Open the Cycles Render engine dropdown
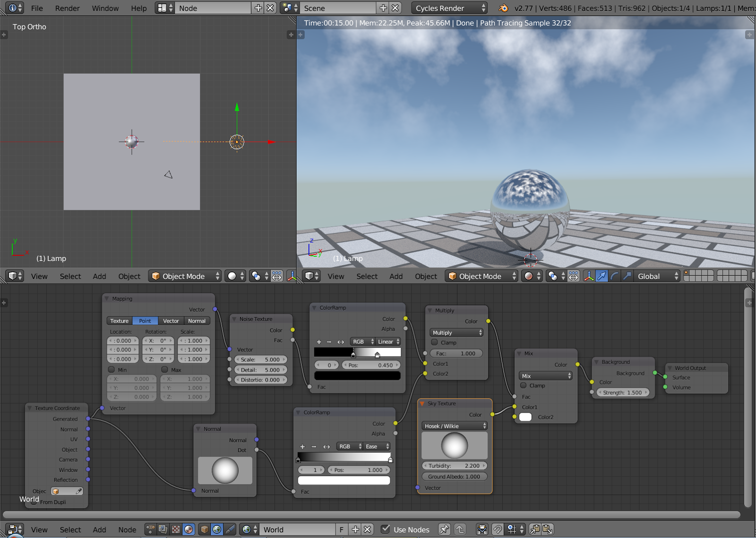 pyautogui.click(x=449, y=8)
